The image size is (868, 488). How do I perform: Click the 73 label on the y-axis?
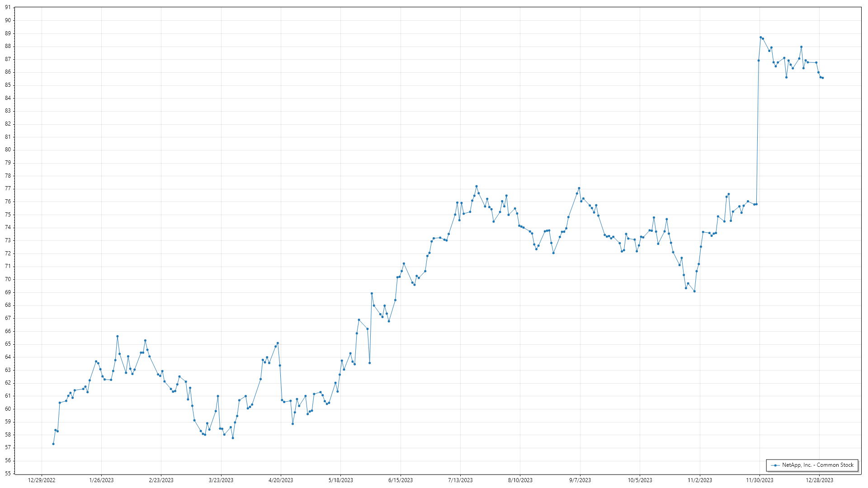[x=8, y=240]
